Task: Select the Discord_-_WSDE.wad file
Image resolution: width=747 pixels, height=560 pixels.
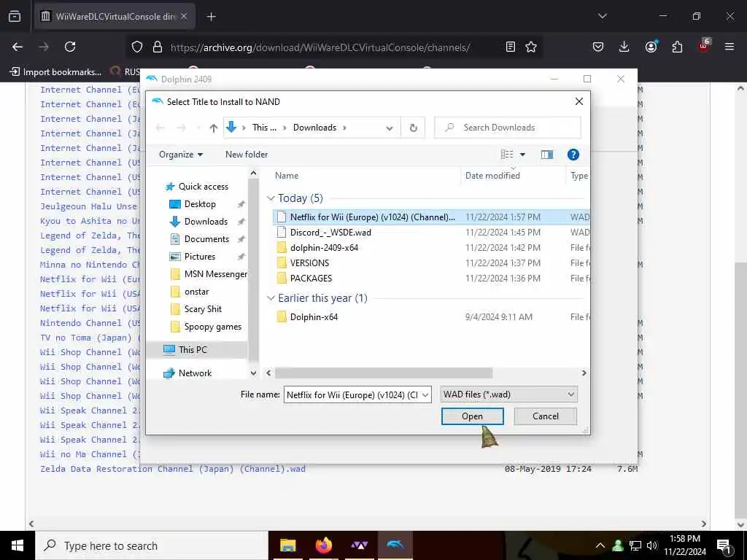Action: click(330, 233)
